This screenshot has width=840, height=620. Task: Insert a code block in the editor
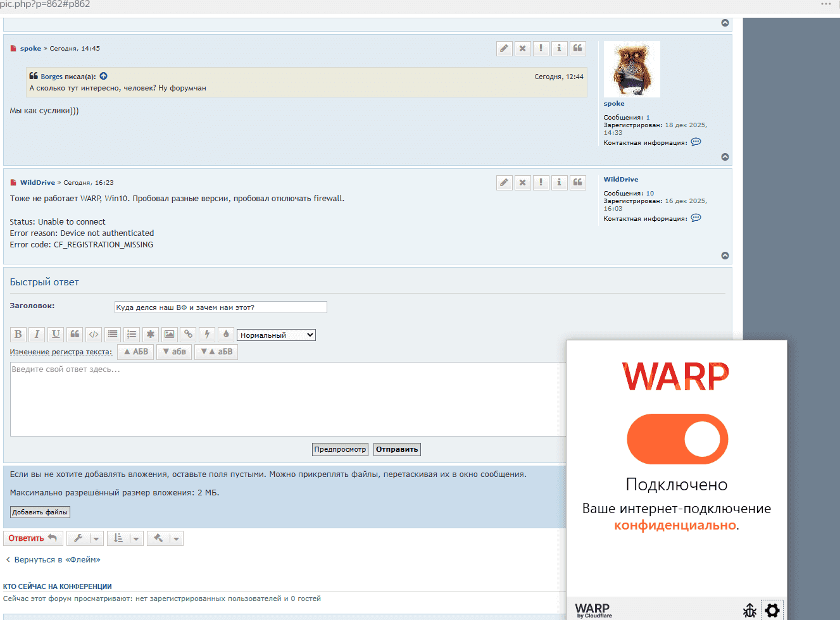[x=94, y=335]
